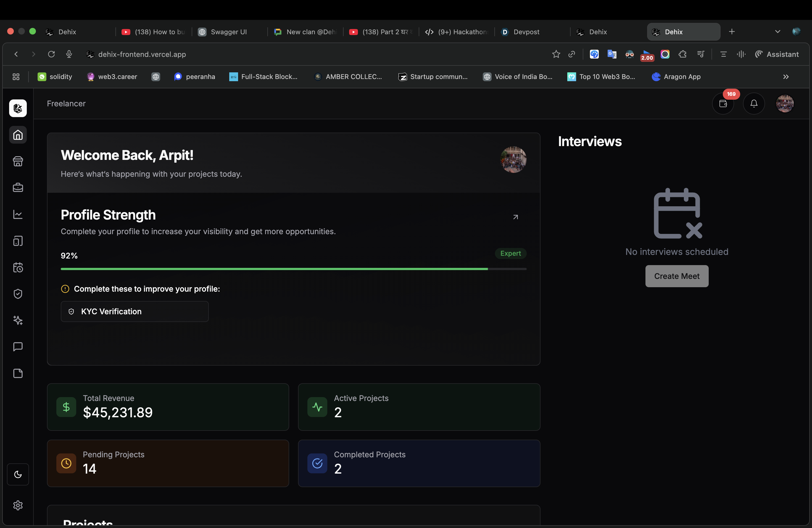Viewport: 812px width, 528px height.
Task: Open the calendar clock schedule sidebar icon
Action: (x=18, y=267)
